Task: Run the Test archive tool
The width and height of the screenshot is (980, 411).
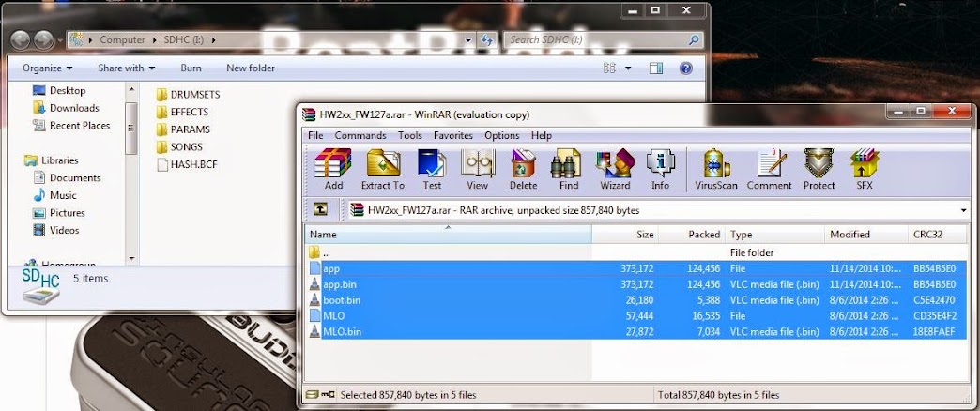Action: tap(432, 169)
